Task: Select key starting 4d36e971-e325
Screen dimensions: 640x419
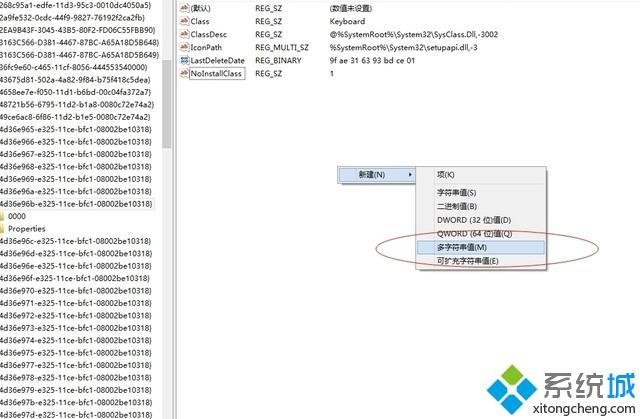Action: point(76,303)
